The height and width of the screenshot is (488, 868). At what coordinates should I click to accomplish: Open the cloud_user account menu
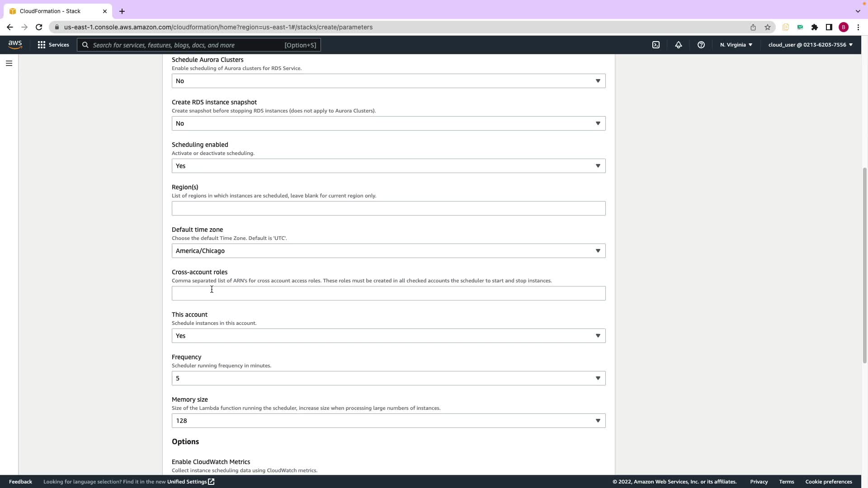810,45
